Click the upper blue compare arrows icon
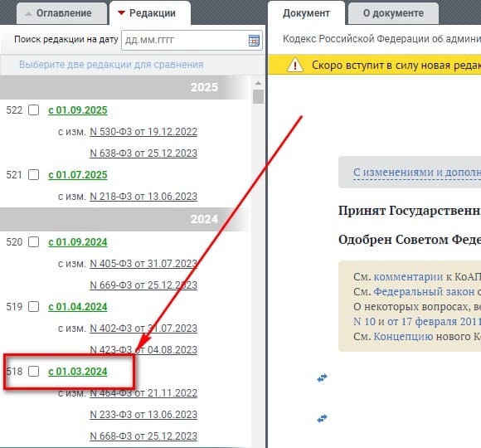Screen dimensions: 481x448 coord(322,377)
